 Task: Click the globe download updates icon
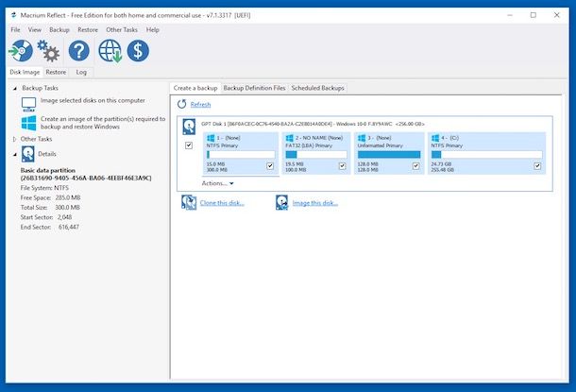[x=110, y=51]
